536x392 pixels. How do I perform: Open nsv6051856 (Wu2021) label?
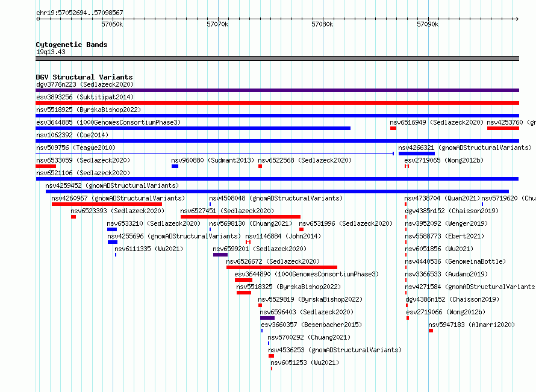tap(439, 249)
